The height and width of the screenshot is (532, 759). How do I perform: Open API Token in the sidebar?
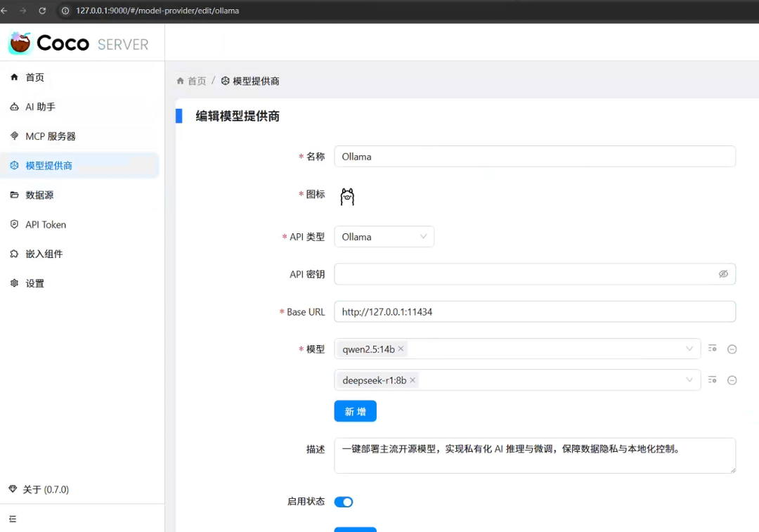[80, 225]
